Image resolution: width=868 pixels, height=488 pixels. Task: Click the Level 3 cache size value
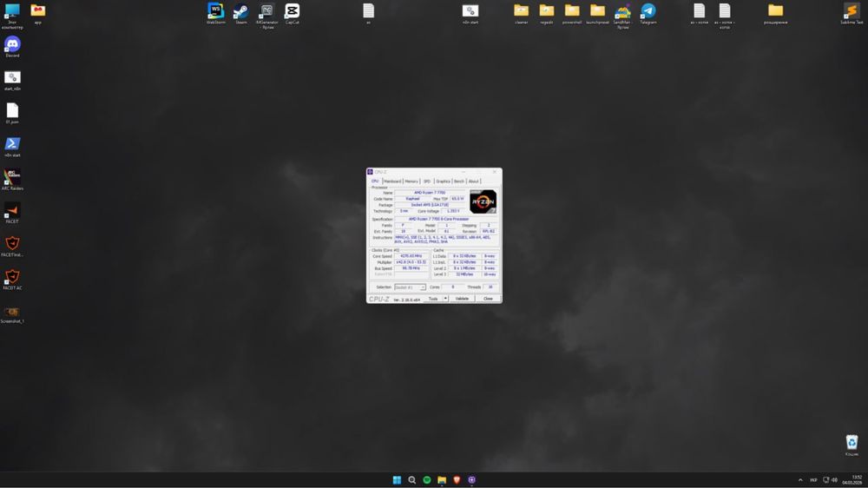pos(464,274)
